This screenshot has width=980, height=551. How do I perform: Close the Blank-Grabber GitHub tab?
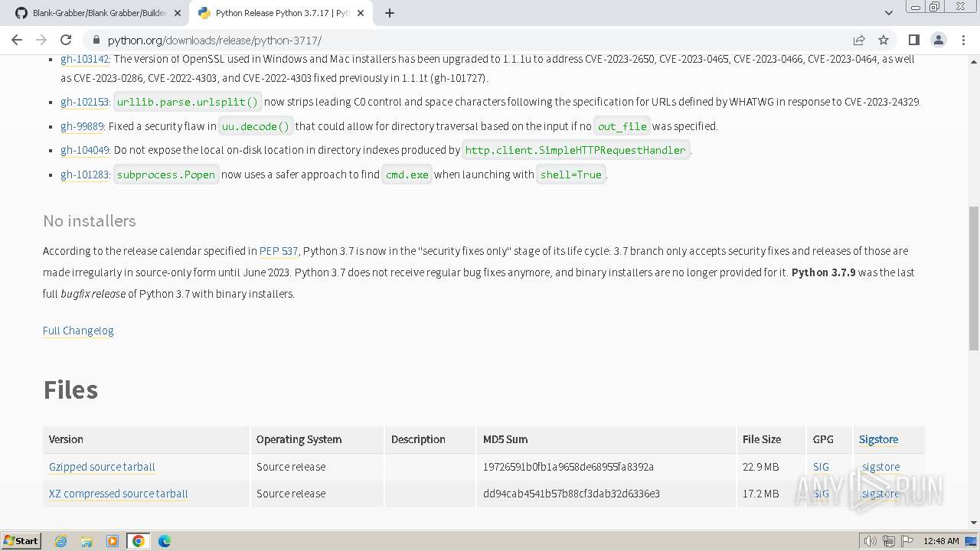[177, 13]
